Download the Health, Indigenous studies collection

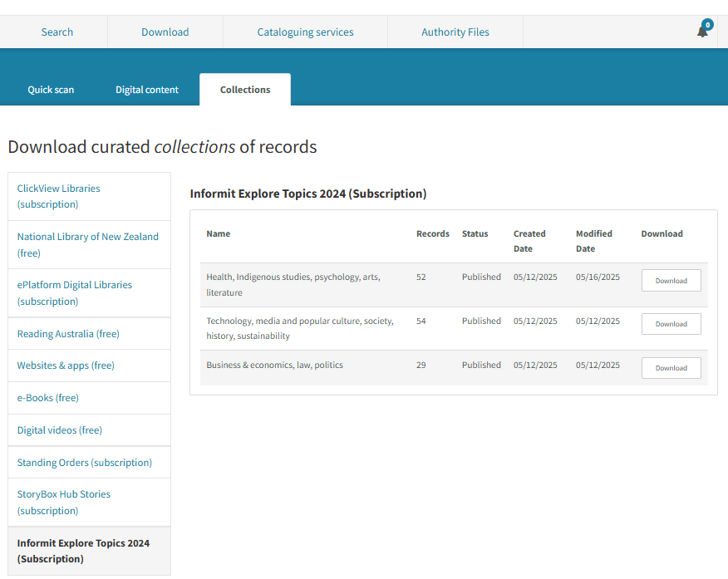[671, 281]
